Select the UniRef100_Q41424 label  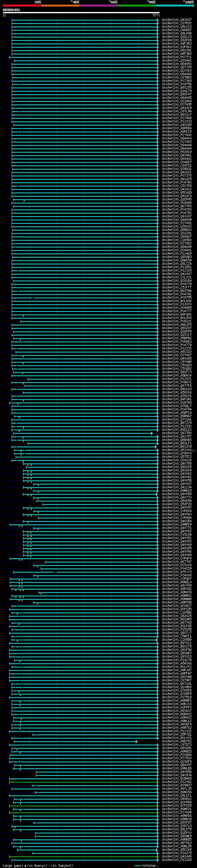click(176, 108)
